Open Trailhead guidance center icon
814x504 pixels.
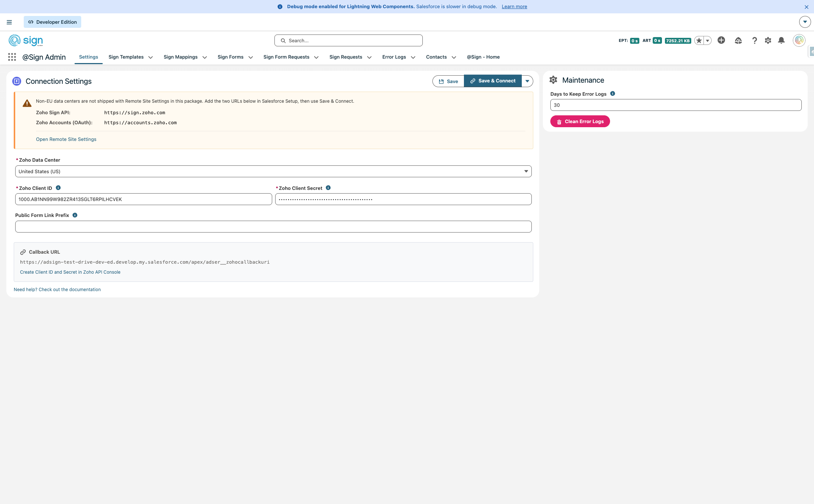[x=738, y=40]
